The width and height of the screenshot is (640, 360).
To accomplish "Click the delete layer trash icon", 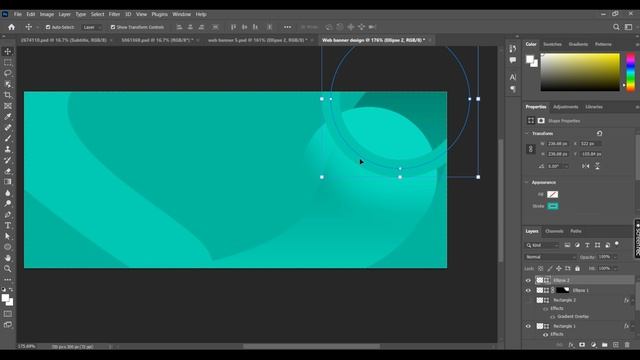I will tap(627, 345).
